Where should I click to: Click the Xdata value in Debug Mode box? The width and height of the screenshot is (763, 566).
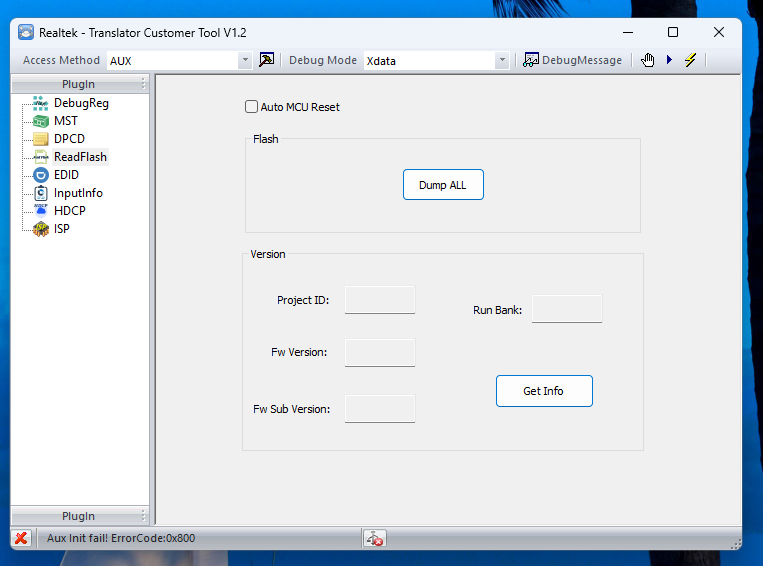(x=381, y=61)
